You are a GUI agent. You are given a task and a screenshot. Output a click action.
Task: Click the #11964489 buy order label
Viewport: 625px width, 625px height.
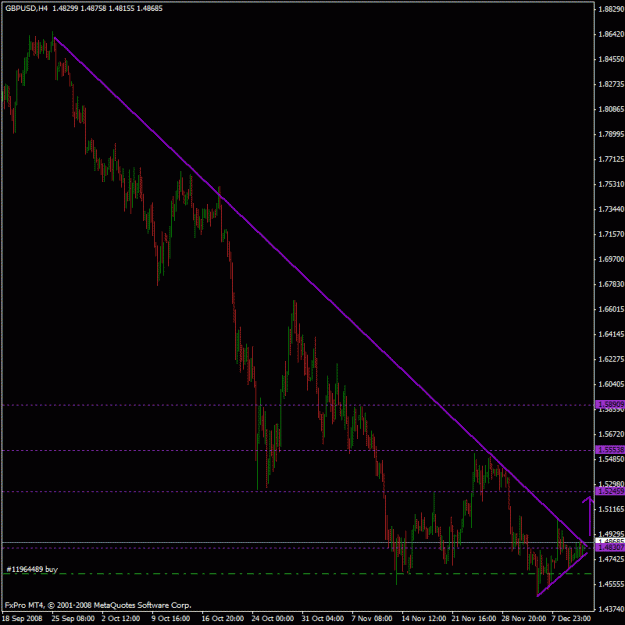click(32, 569)
